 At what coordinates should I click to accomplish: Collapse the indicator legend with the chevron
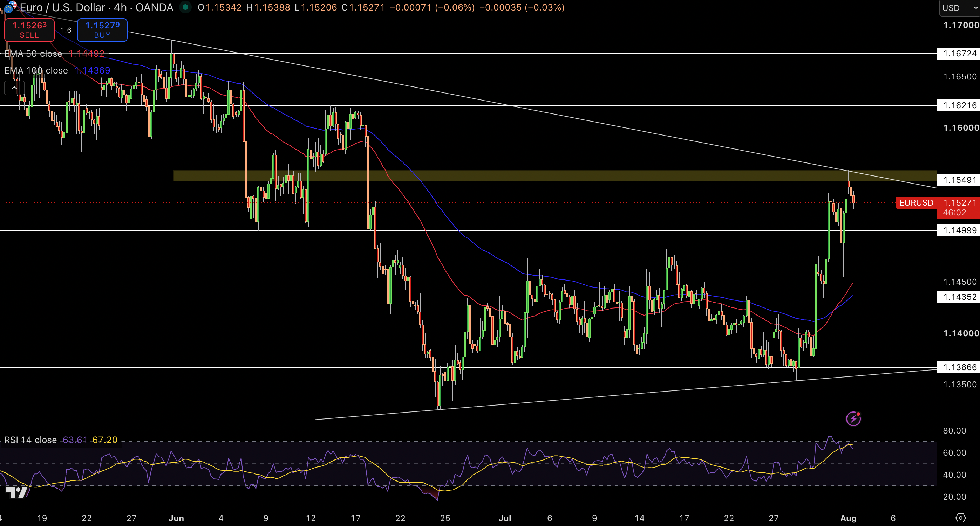point(14,88)
